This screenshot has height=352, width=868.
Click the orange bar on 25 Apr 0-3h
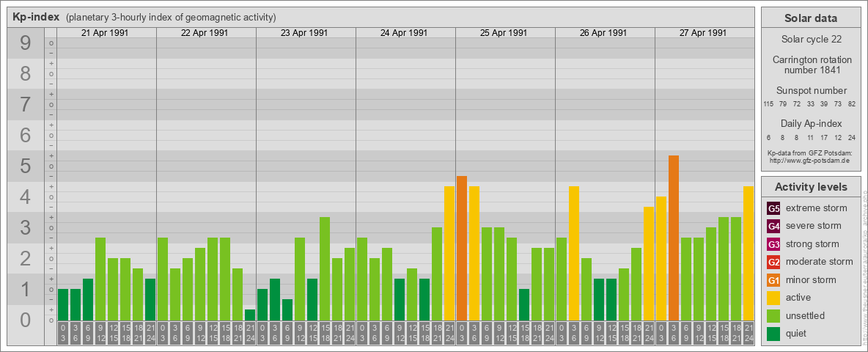click(x=462, y=248)
